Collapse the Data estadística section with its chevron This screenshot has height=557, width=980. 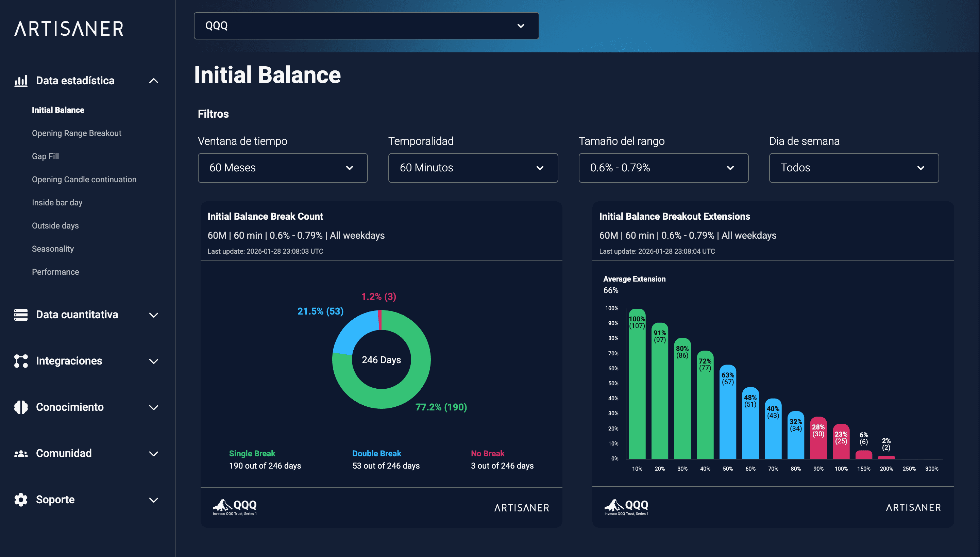pos(154,81)
